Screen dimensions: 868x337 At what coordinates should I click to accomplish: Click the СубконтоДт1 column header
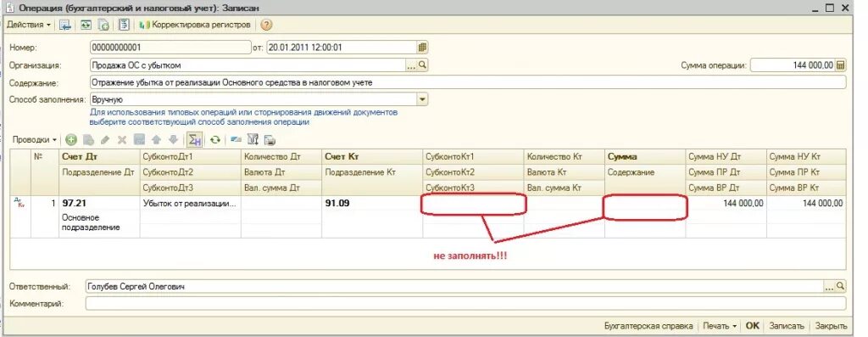[191, 157]
